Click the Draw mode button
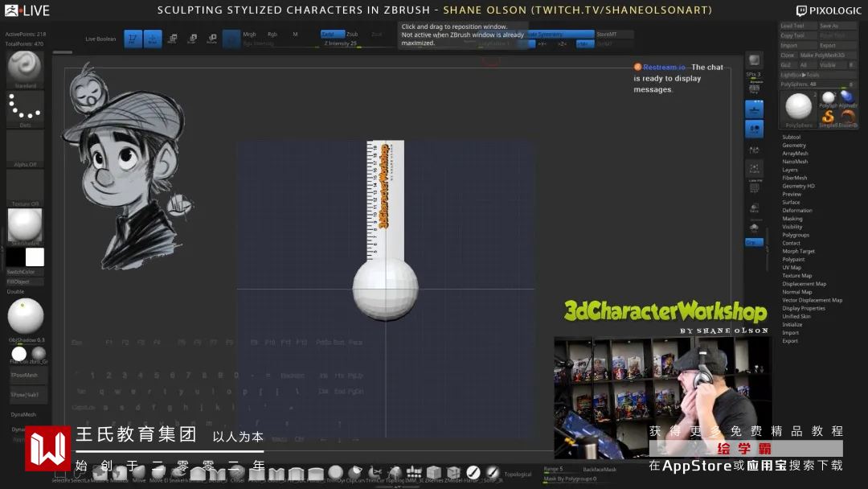This screenshot has width=868, height=489. [x=153, y=39]
